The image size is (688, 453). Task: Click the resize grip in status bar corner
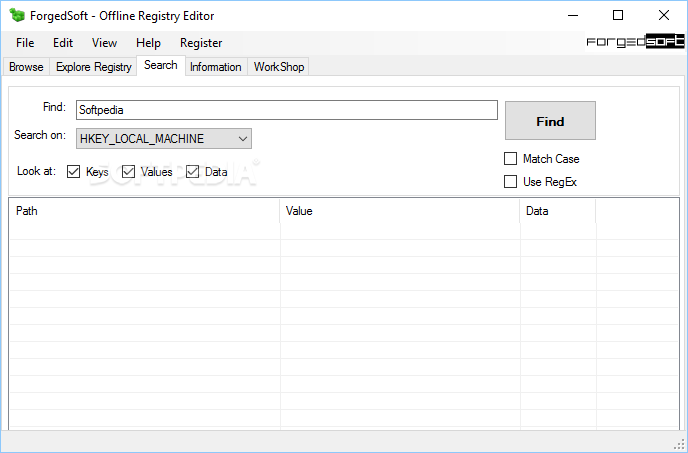[678, 443]
